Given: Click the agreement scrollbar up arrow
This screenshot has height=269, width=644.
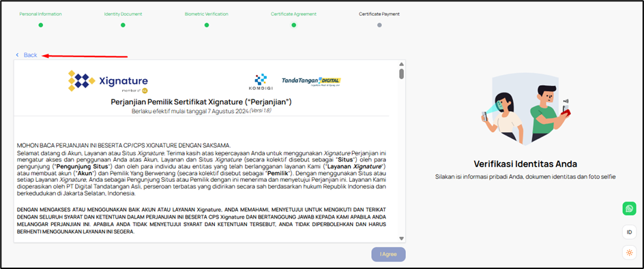Looking at the screenshot, I should point(401,65).
